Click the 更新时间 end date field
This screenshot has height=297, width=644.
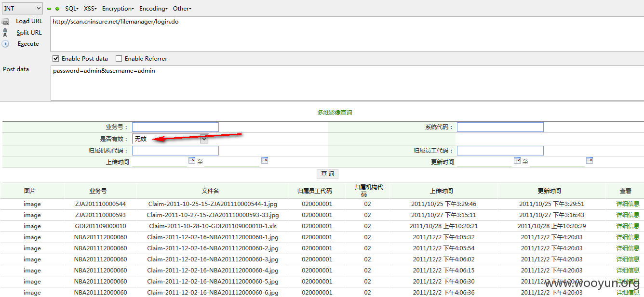(x=557, y=162)
